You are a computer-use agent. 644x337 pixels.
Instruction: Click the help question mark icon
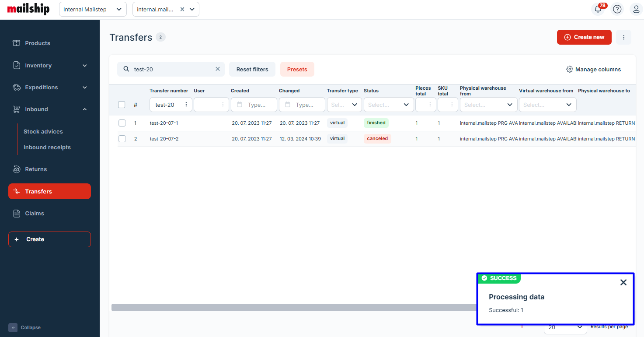click(x=617, y=9)
